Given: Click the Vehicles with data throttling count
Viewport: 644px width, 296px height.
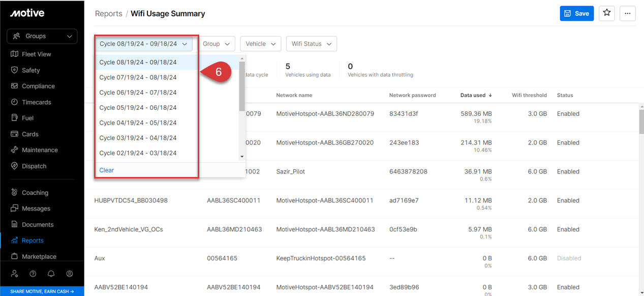Looking at the screenshot, I should (350, 66).
